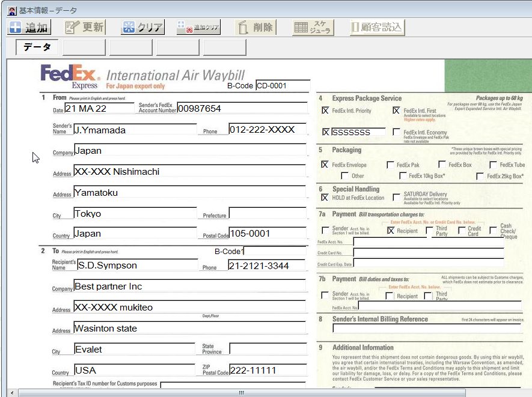Click recipient Country field USA

coord(135,370)
